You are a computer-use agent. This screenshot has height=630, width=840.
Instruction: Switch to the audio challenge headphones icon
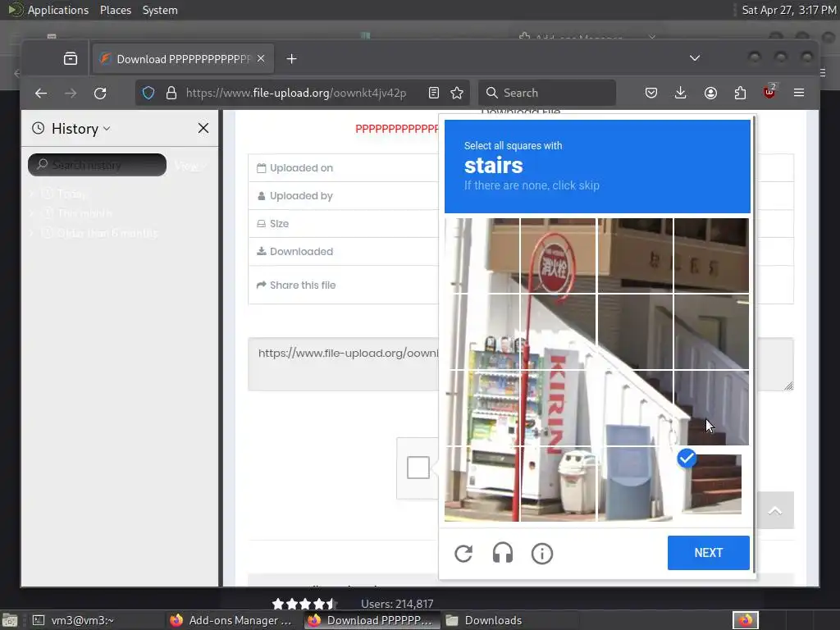pyautogui.click(x=503, y=554)
